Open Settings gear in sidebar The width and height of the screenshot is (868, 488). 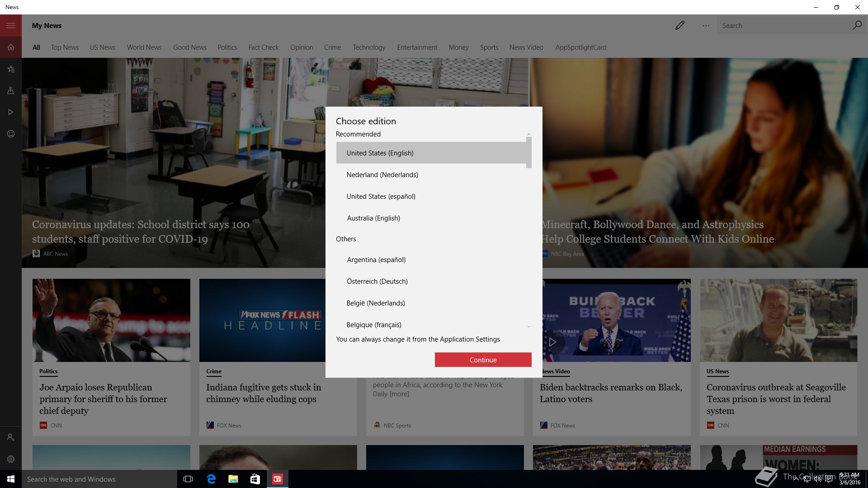(11, 459)
